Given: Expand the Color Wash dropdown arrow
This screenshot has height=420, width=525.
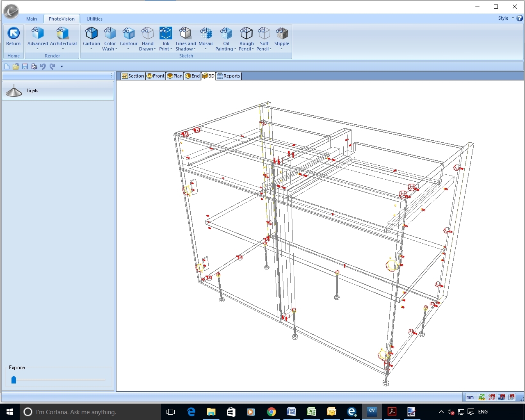Looking at the screenshot, I should click(116, 49).
